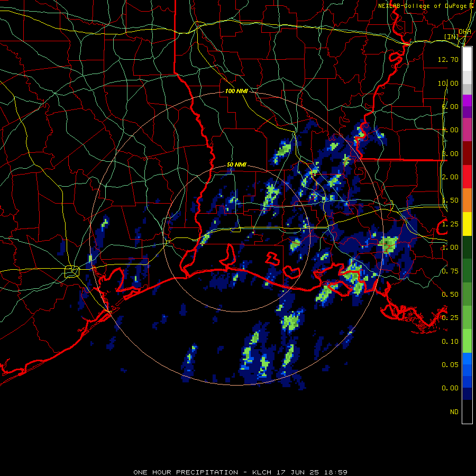Click the 1.50 legend value

coord(450,200)
